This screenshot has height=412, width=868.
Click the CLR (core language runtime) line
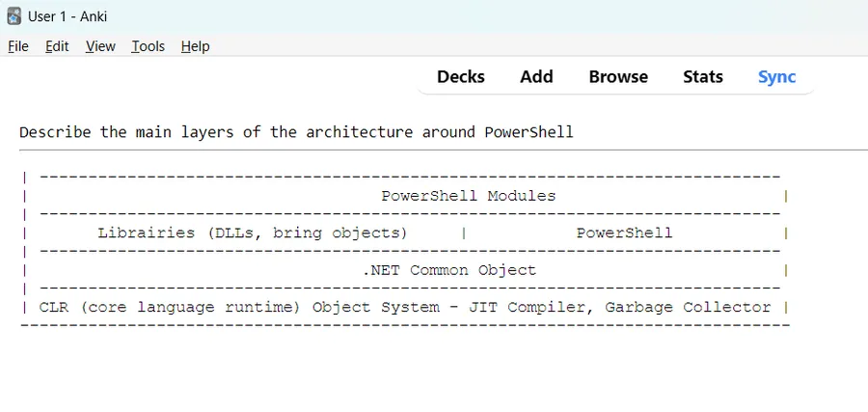coord(405,308)
